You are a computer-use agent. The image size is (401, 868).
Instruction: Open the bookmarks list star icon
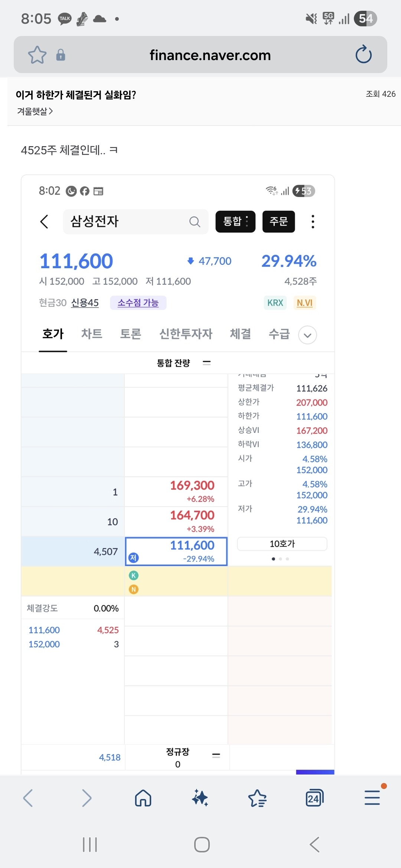click(x=257, y=798)
